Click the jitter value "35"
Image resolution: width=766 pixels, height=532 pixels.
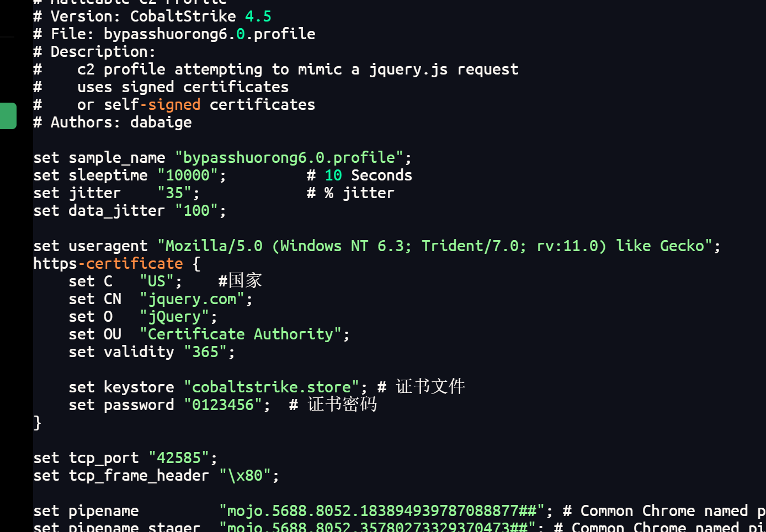[x=174, y=193]
